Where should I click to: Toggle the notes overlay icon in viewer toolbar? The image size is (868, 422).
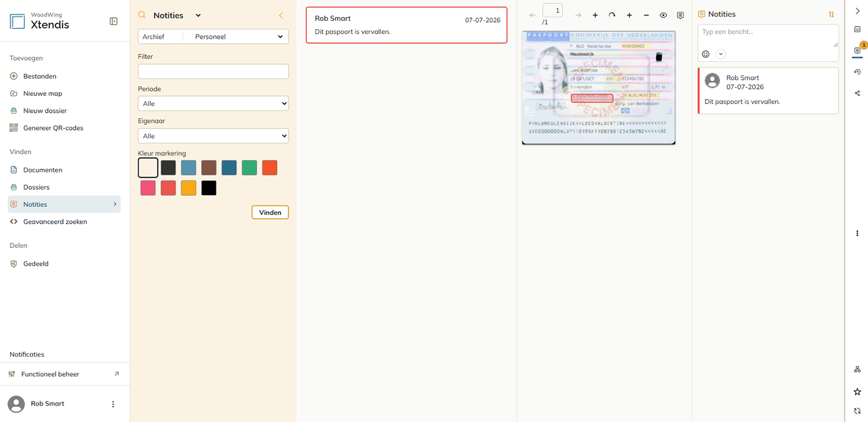pos(681,15)
